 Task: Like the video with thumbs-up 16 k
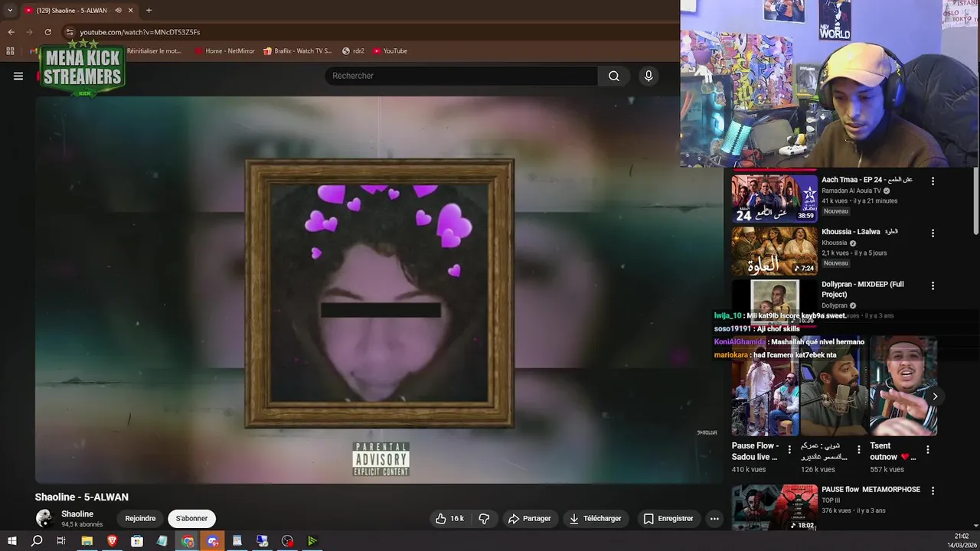pyautogui.click(x=450, y=518)
